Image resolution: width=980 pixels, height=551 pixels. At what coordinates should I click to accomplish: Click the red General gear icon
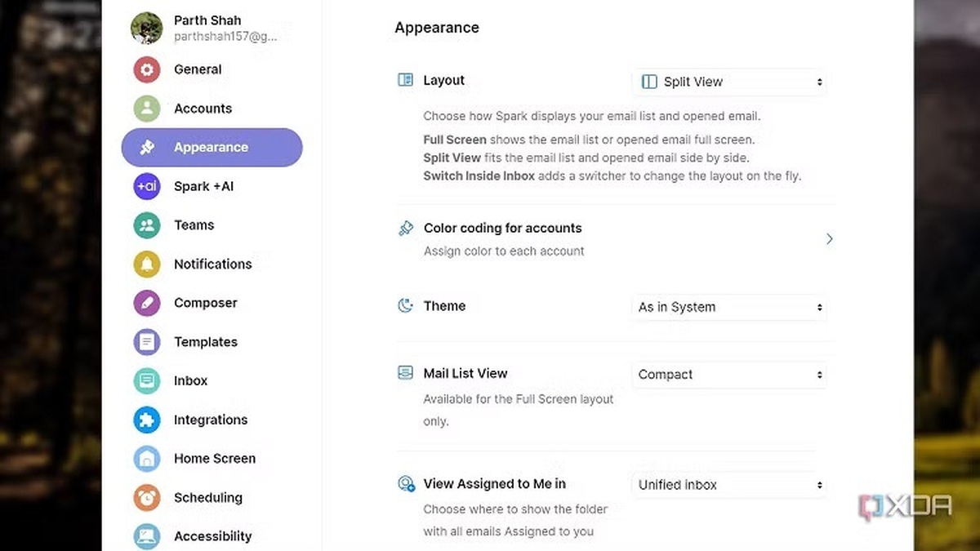coord(147,69)
